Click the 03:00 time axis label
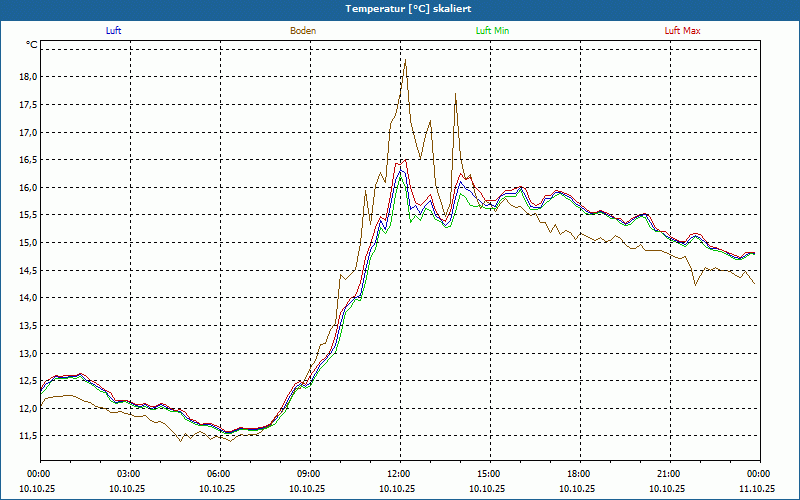This screenshot has height=500, width=800. (129, 474)
